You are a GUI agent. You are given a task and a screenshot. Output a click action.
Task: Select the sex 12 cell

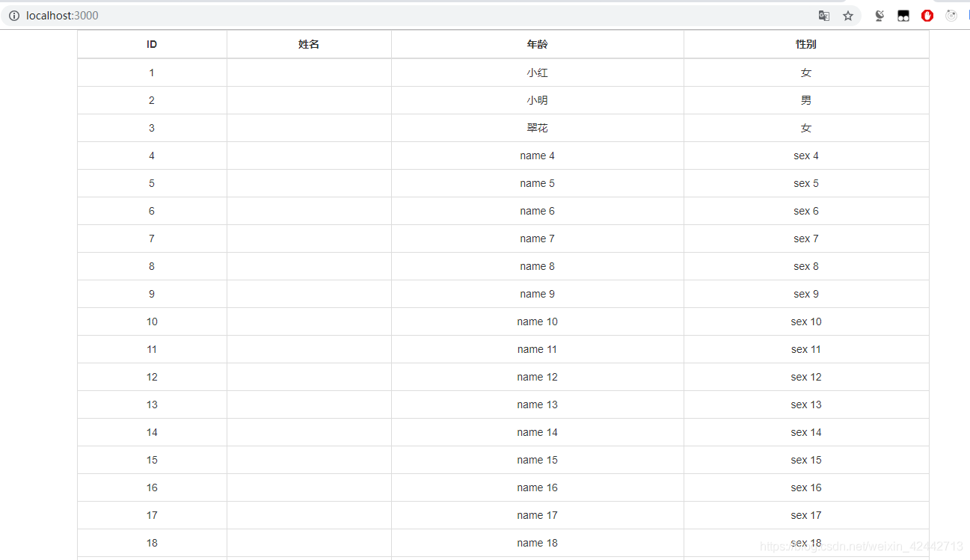click(806, 377)
